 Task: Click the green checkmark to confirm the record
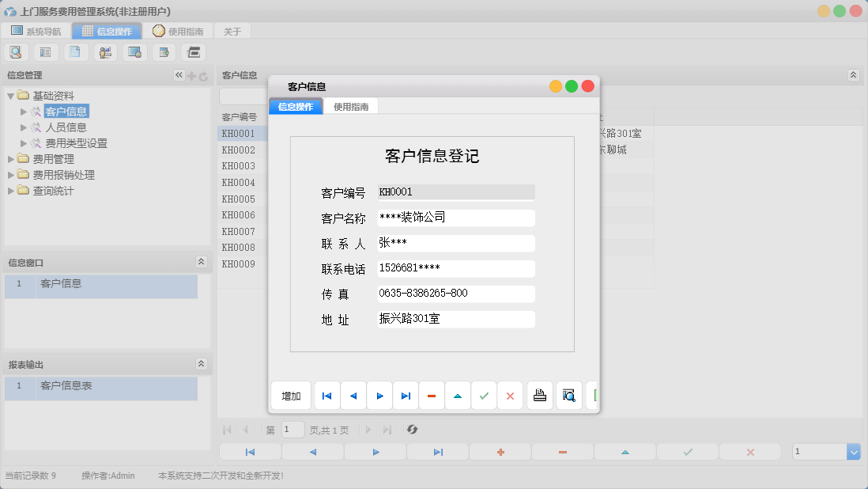tap(484, 395)
